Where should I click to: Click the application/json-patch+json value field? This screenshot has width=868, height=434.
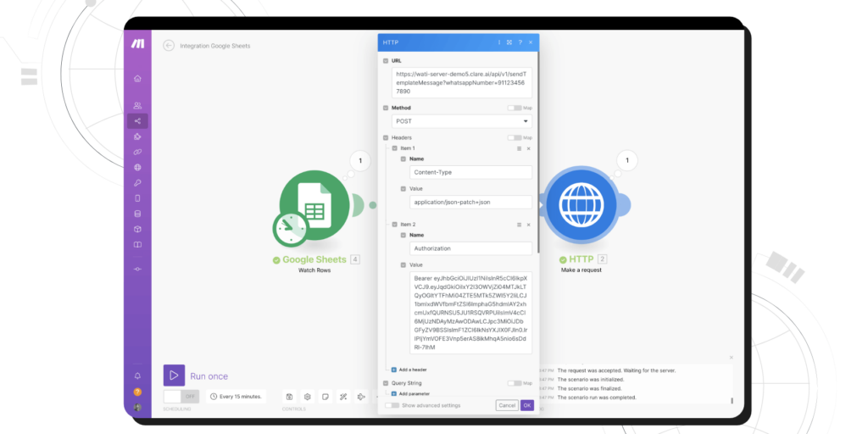(470, 202)
